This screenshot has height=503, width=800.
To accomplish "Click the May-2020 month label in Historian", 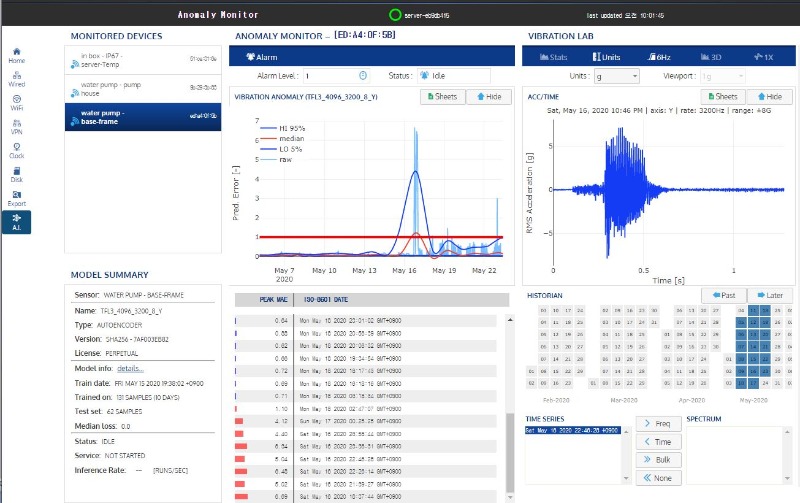I will 754,400.
